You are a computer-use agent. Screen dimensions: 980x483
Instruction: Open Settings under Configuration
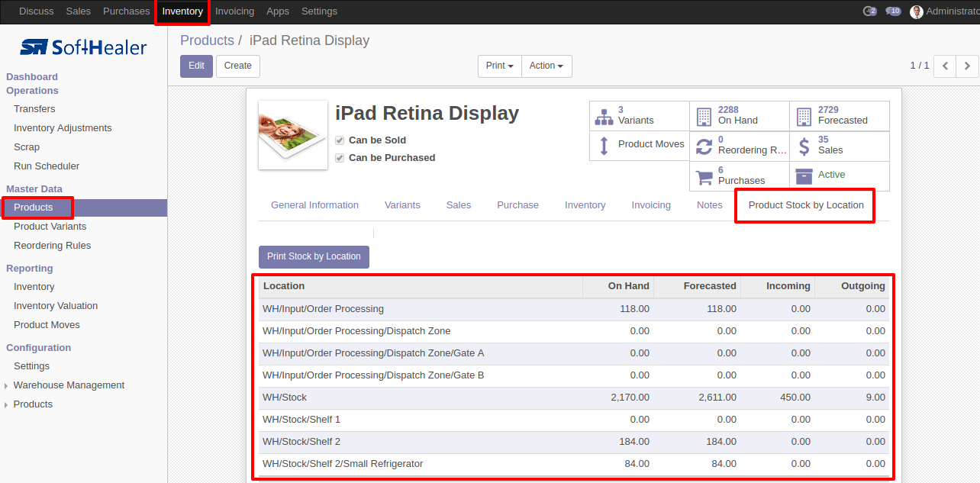point(31,366)
